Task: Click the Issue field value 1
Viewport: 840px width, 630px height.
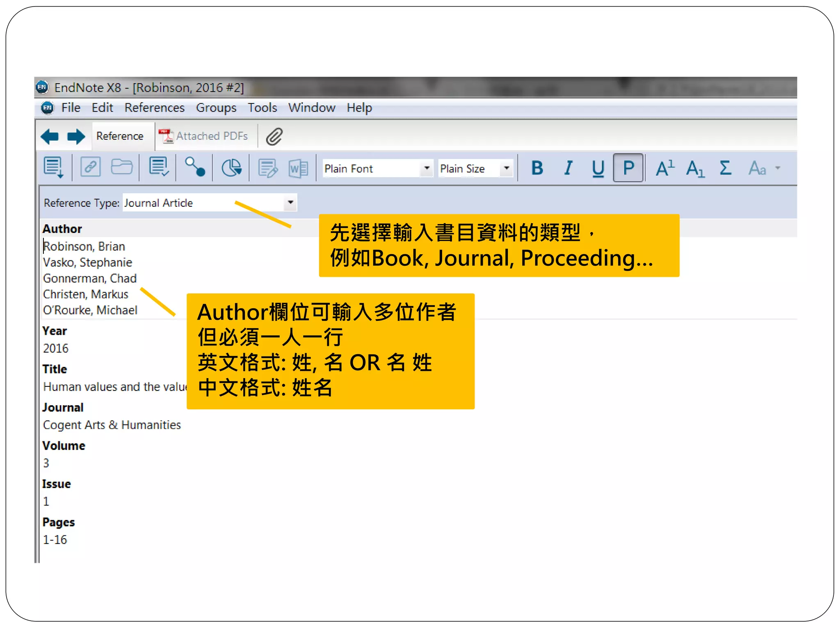Action: pos(46,501)
